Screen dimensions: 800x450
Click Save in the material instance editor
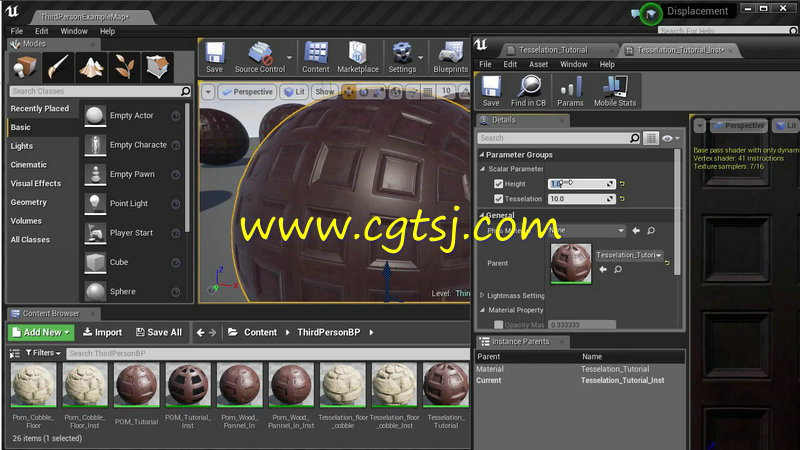[x=491, y=90]
